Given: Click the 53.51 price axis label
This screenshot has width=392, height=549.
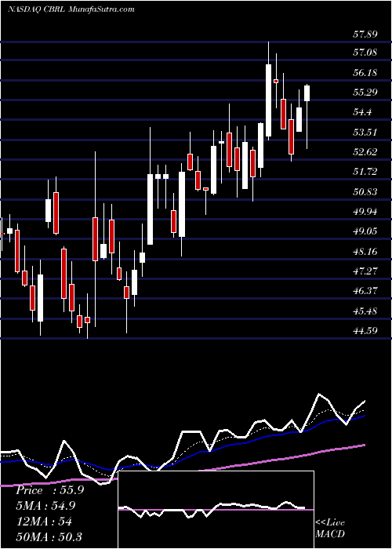Looking at the screenshot, I should tap(365, 133).
